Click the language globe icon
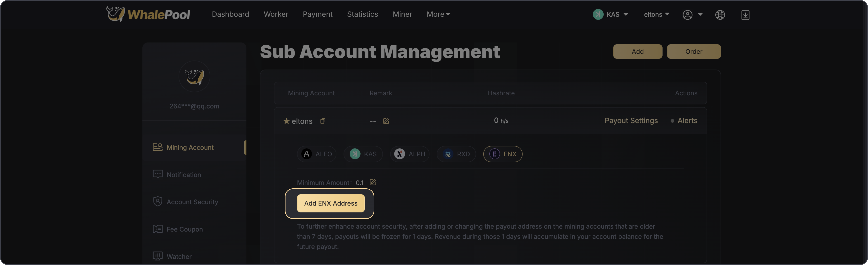Viewport: 868px width, 265px height. coord(720,15)
